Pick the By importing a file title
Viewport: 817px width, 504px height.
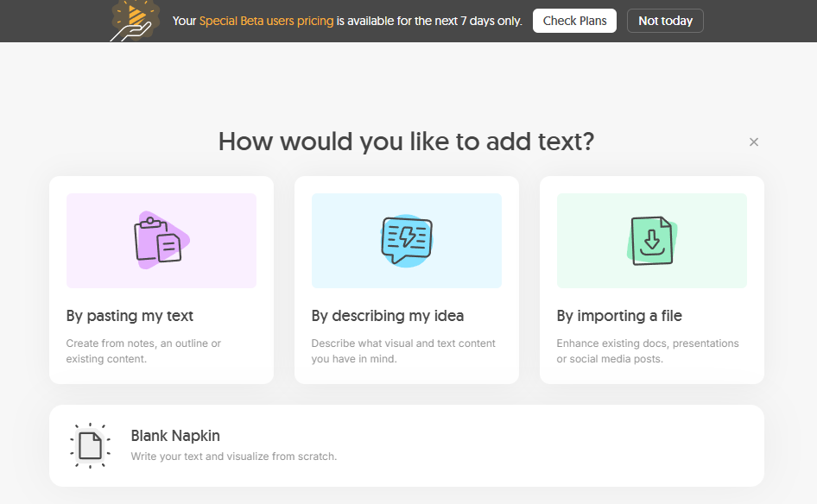tap(619, 316)
